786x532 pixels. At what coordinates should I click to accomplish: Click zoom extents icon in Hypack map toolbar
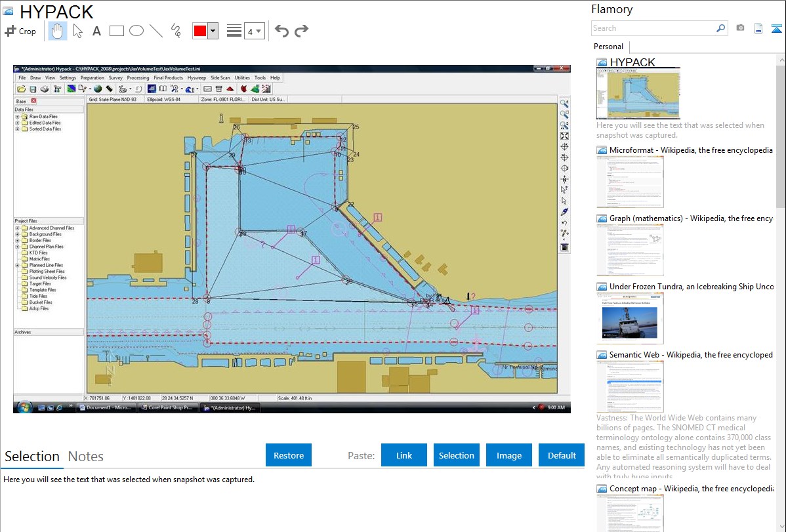point(564,136)
